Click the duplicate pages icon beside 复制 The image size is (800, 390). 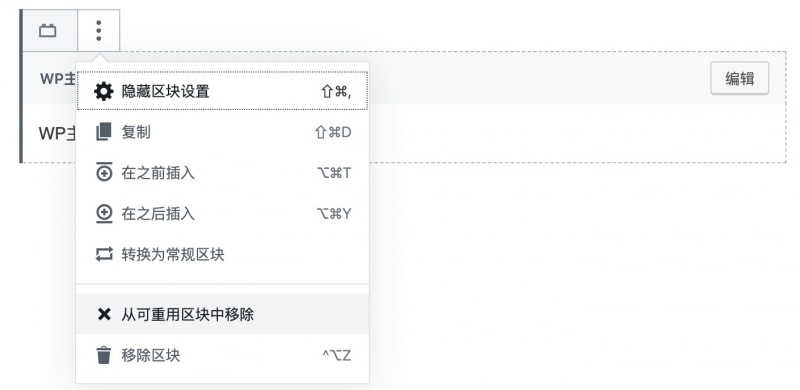coord(104,132)
